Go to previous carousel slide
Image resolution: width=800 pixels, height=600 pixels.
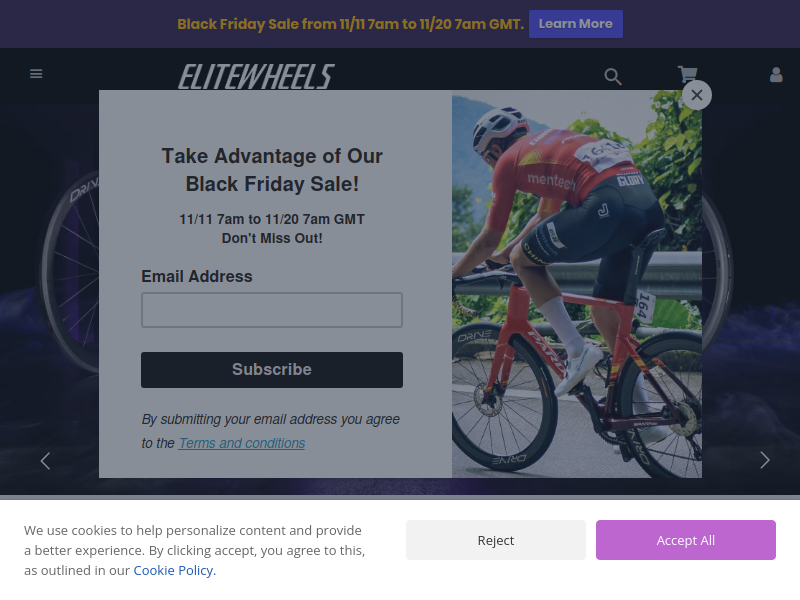pos(45,461)
